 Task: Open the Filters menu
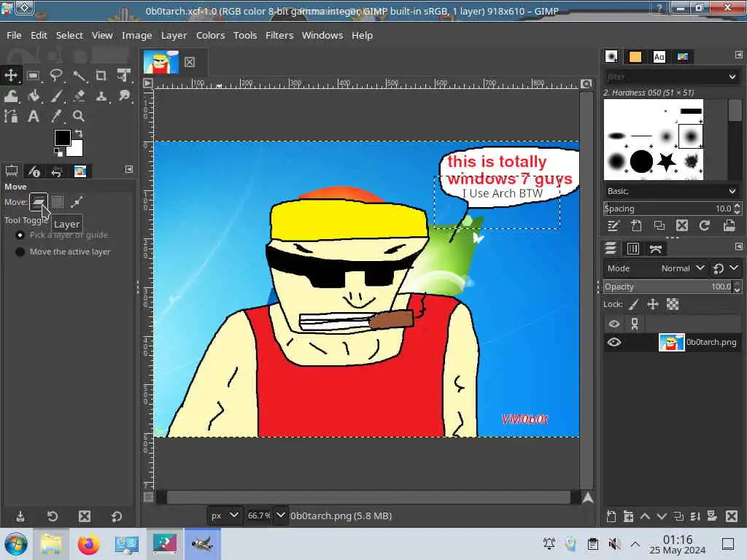click(x=279, y=35)
